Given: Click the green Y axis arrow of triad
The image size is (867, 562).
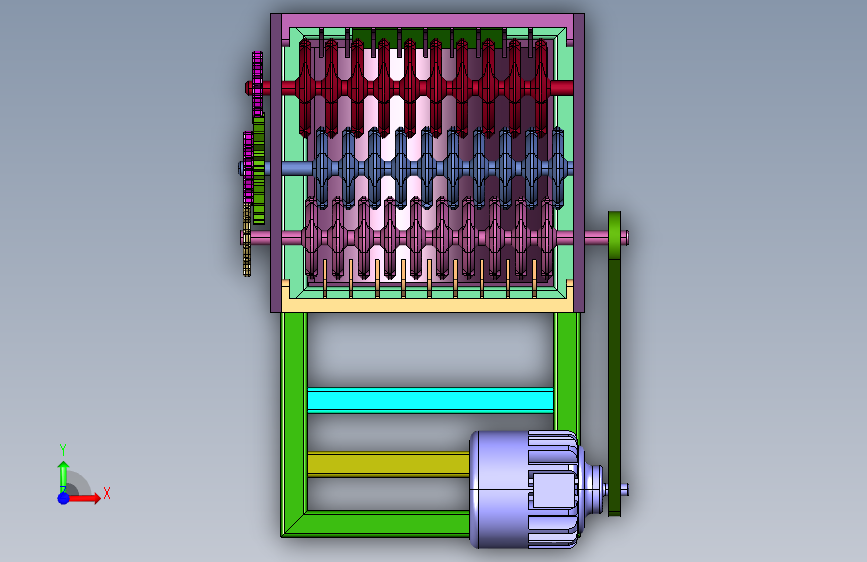Looking at the screenshot, I should click(64, 476).
